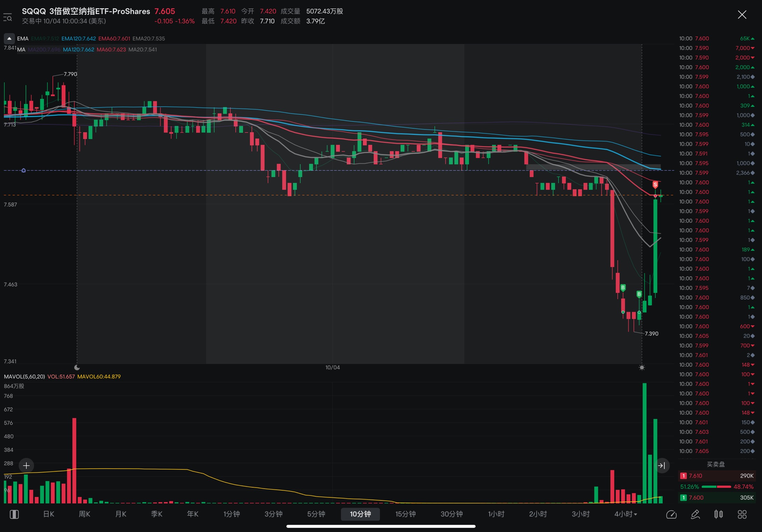
Task: Click the VOL:51.657 label
Action: pyautogui.click(x=61, y=377)
